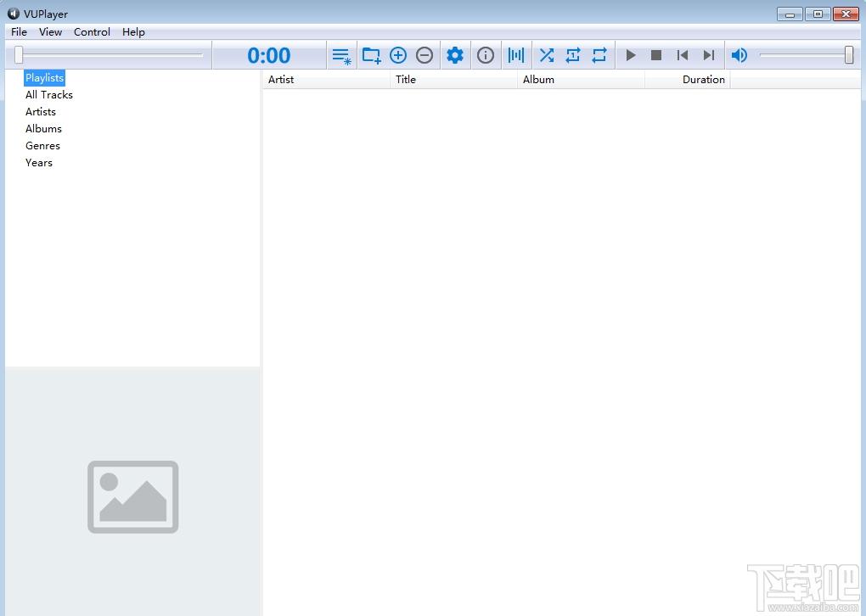The width and height of the screenshot is (866, 616).
Task: Minimize the VUPlayer window
Action: point(790,14)
